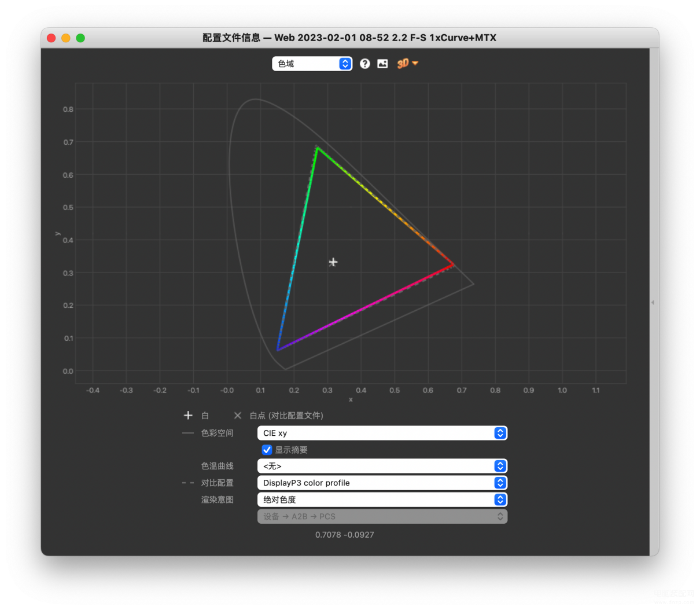Click the white point cross marker in gamut
Image resolution: width=700 pixels, height=610 pixels.
[333, 262]
